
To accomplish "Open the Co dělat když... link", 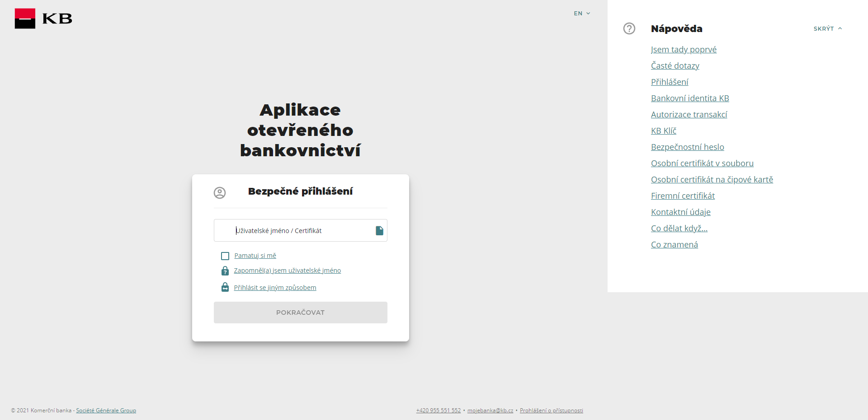I will (679, 228).
